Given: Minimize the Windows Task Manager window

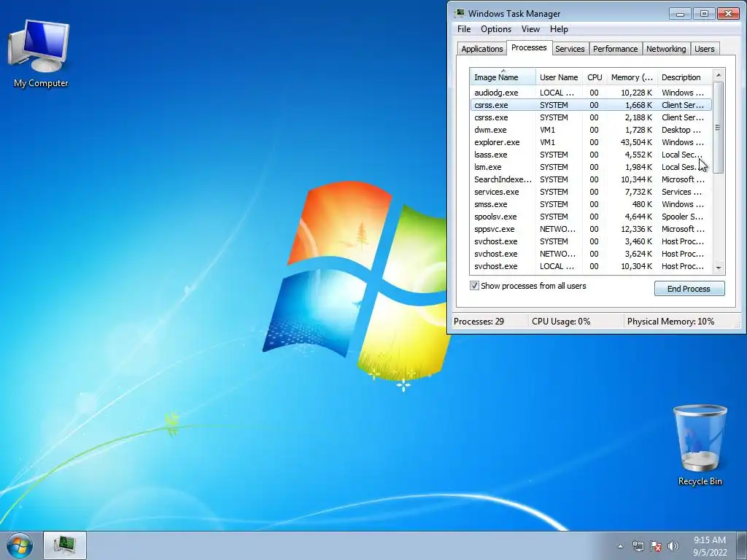Looking at the screenshot, I should pos(680,13).
